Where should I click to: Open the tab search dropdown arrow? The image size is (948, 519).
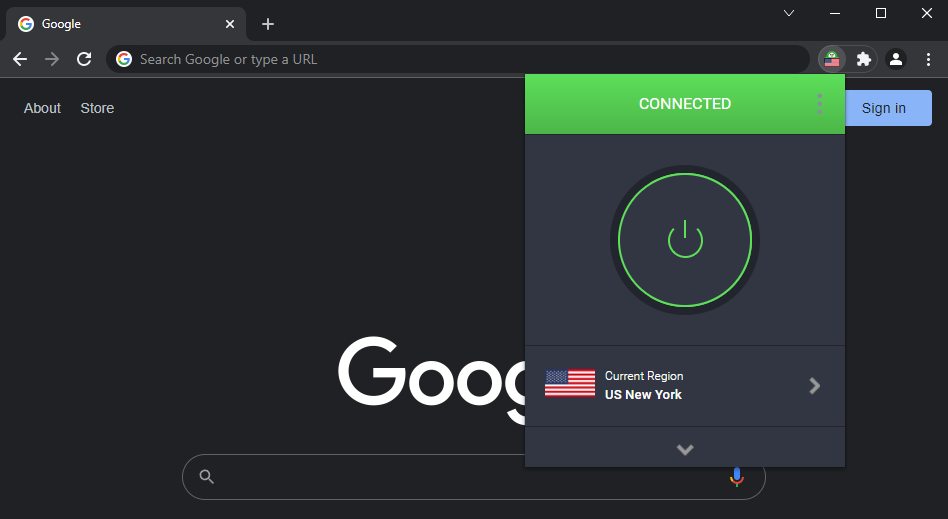click(788, 13)
